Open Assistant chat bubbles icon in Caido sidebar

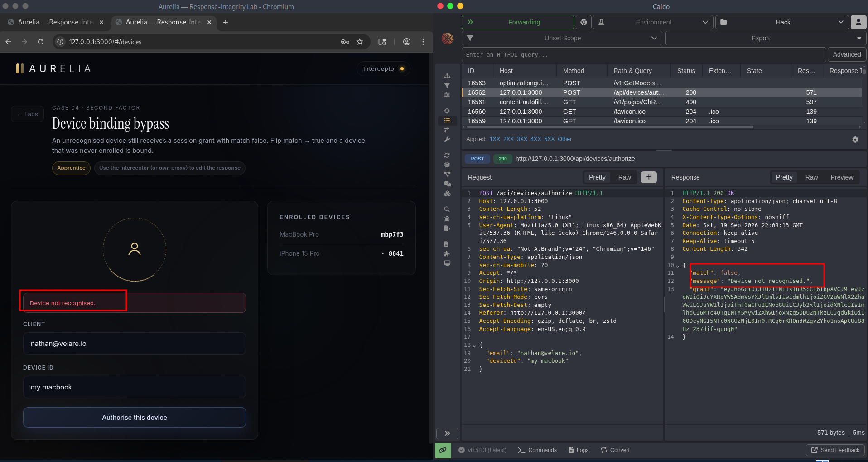tap(447, 184)
